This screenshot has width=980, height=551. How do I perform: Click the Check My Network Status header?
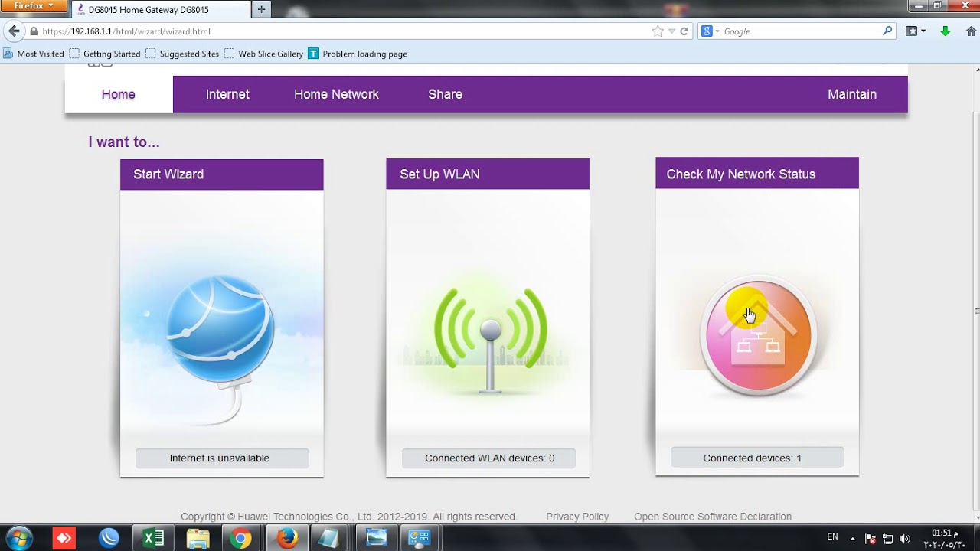coord(757,174)
